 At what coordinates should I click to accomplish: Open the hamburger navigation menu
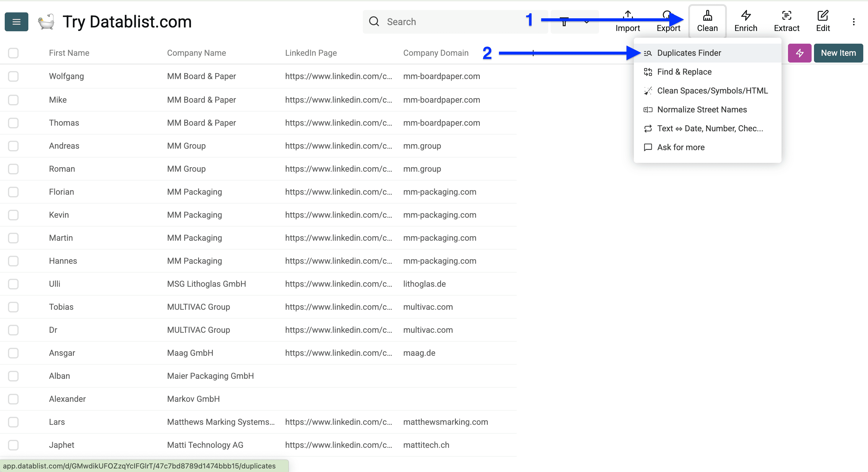tap(16, 22)
